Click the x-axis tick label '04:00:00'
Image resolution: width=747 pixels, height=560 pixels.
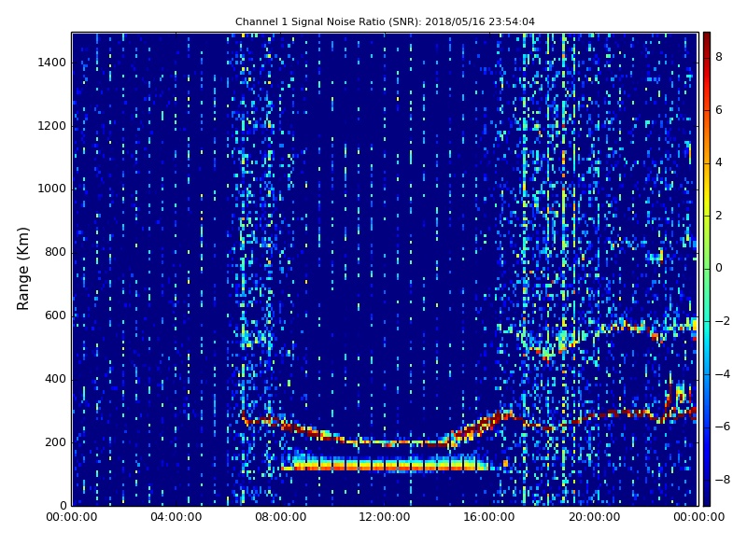pos(176,517)
